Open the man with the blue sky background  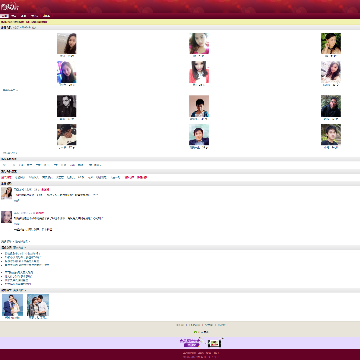point(199,135)
